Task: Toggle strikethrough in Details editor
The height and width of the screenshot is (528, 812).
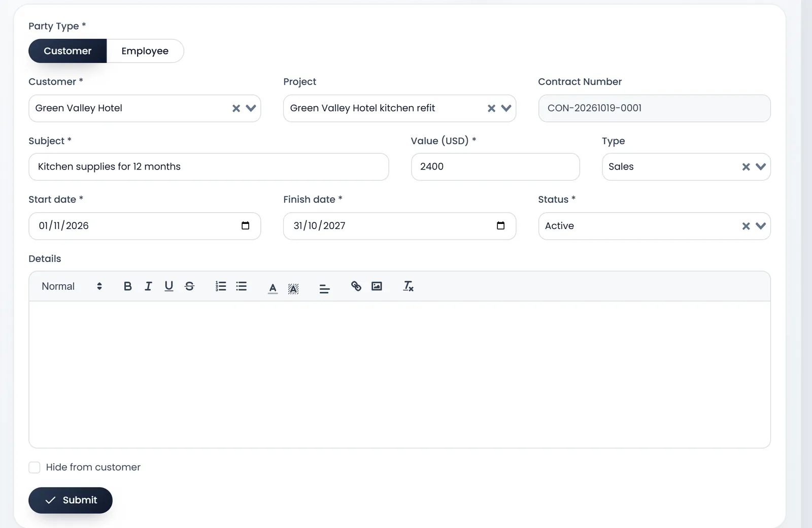Action: pos(189,286)
